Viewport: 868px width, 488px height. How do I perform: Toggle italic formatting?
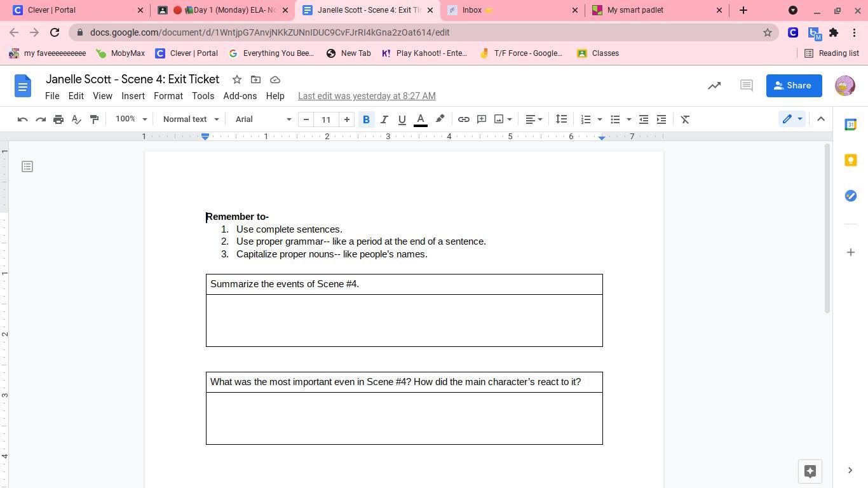pos(384,119)
